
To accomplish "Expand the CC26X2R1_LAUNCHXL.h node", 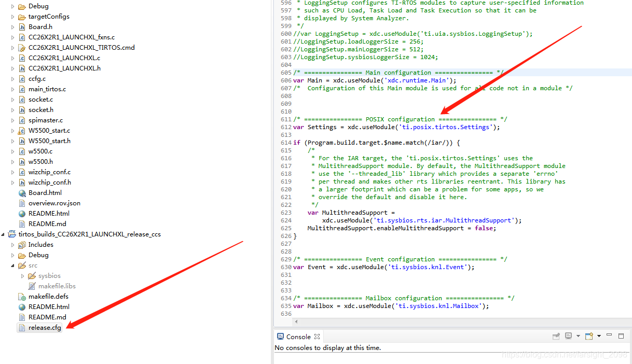I will pos(13,68).
